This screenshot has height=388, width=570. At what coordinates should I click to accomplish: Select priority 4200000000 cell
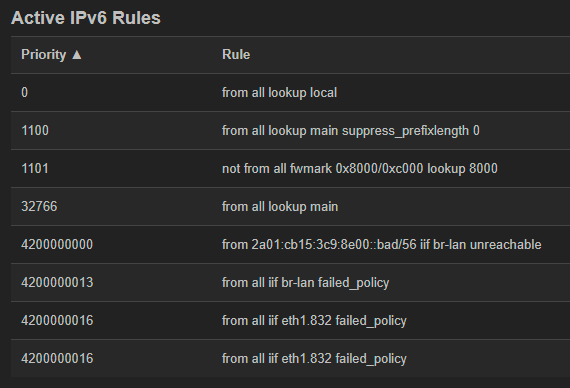57,245
